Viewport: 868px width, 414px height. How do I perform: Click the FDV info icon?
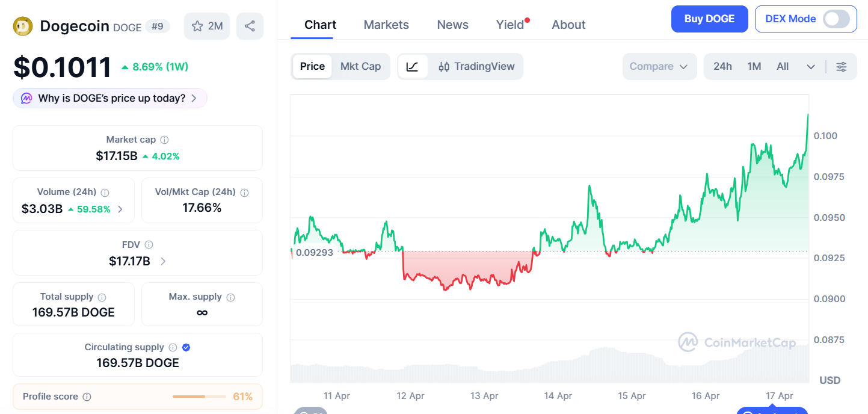coord(149,245)
